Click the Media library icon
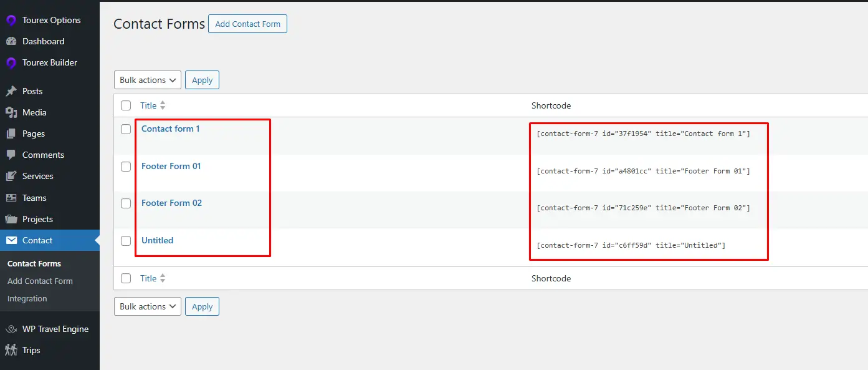The image size is (868, 370). click(x=11, y=112)
